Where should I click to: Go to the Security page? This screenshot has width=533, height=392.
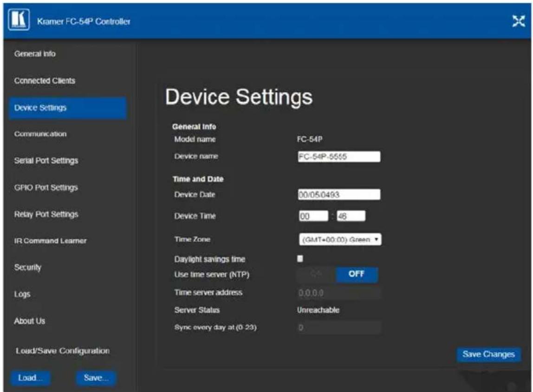tap(27, 267)
